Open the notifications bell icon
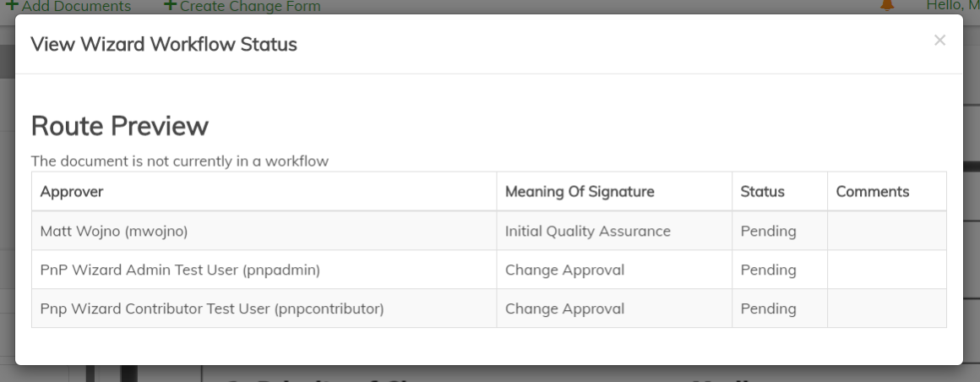 887,5
